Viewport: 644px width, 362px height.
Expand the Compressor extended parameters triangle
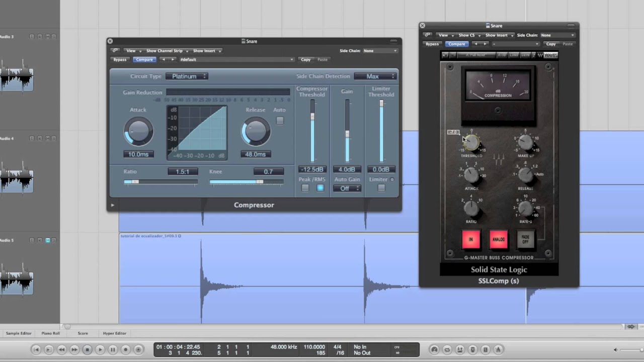[x=112, y=205]
